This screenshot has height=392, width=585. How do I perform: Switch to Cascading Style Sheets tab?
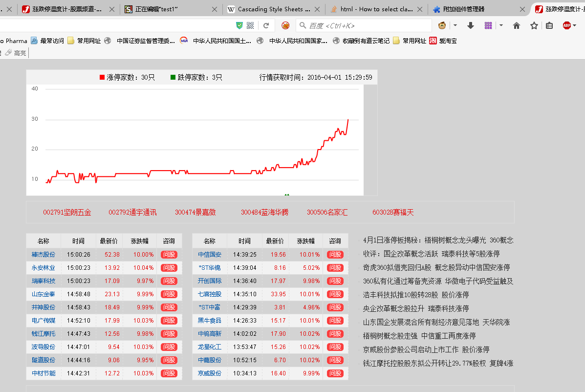coord(274,9)
